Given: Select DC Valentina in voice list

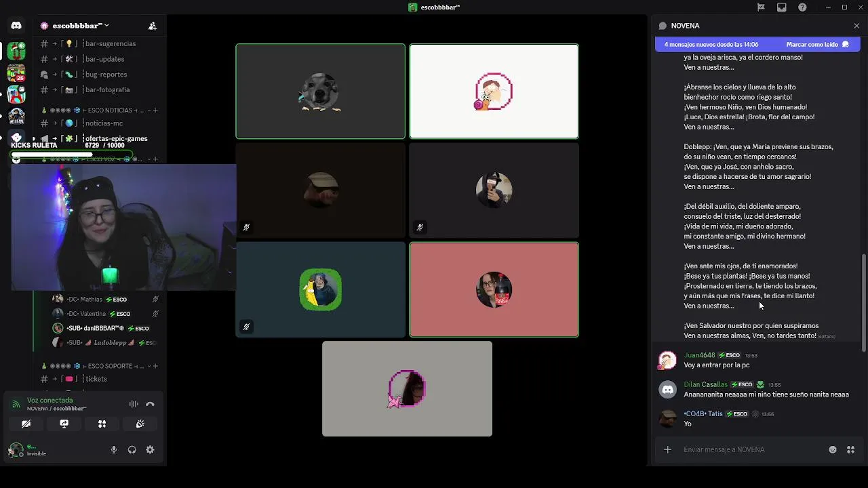Looking at the screenshot, I should [106, 314].
